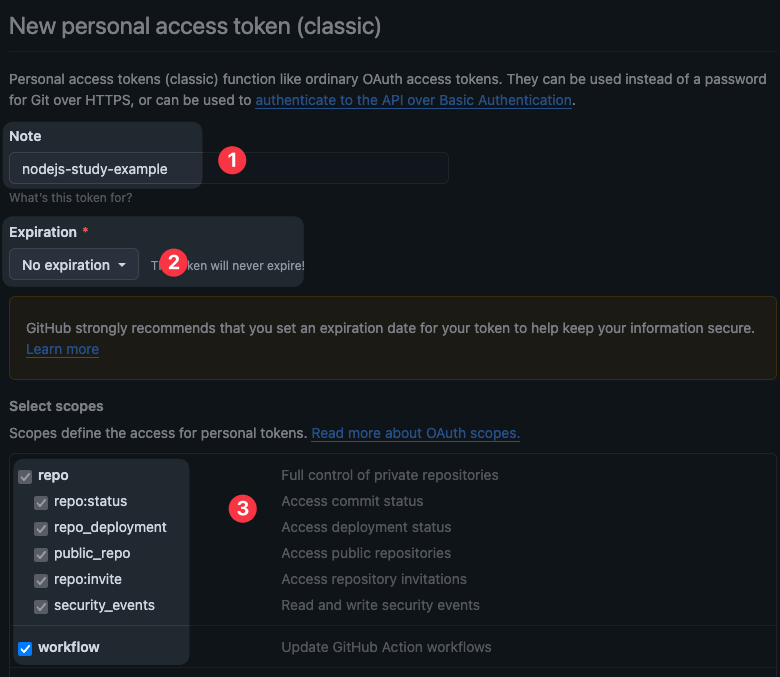Click the red step 2 marker badge
The height and width of the screenshot is (677, 780).
[x=174, y=264]
